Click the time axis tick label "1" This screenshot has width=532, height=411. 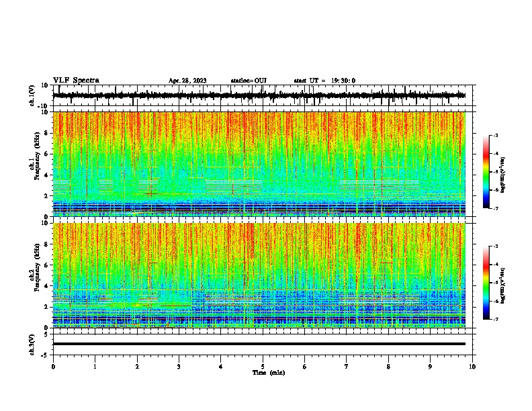pos(95,367)
